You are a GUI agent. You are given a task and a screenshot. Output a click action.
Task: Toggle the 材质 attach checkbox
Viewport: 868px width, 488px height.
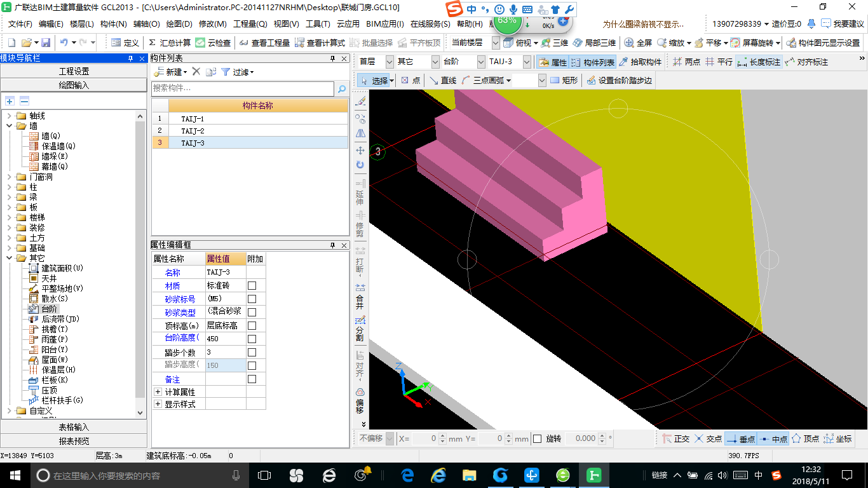coord(252,286)
